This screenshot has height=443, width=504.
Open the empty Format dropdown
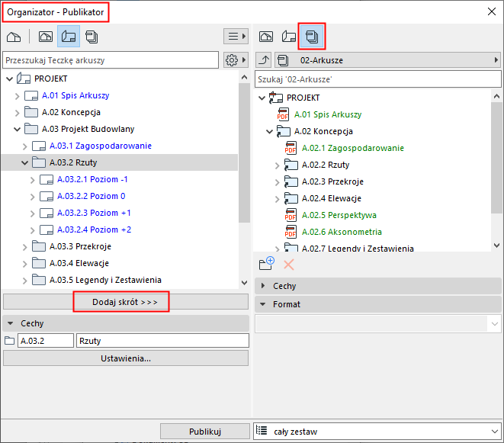coord(378,324)
